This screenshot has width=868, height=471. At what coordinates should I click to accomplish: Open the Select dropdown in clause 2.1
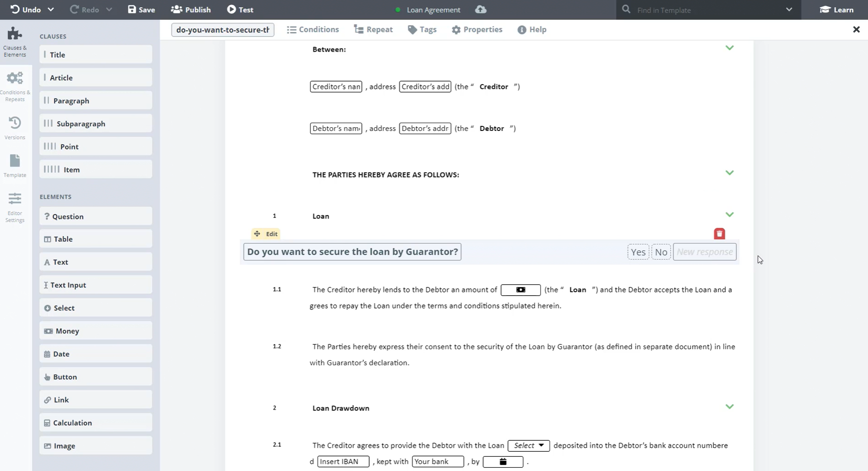tap(529, 445)
